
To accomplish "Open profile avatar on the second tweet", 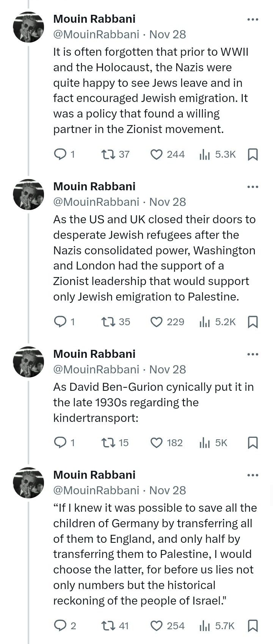I will point(28,194).
